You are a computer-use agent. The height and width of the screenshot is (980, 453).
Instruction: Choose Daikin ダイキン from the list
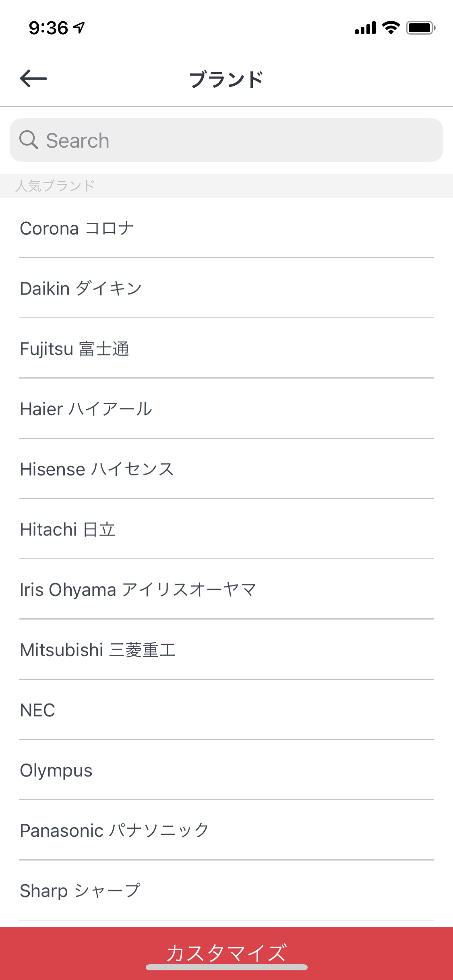coord(81,288)
